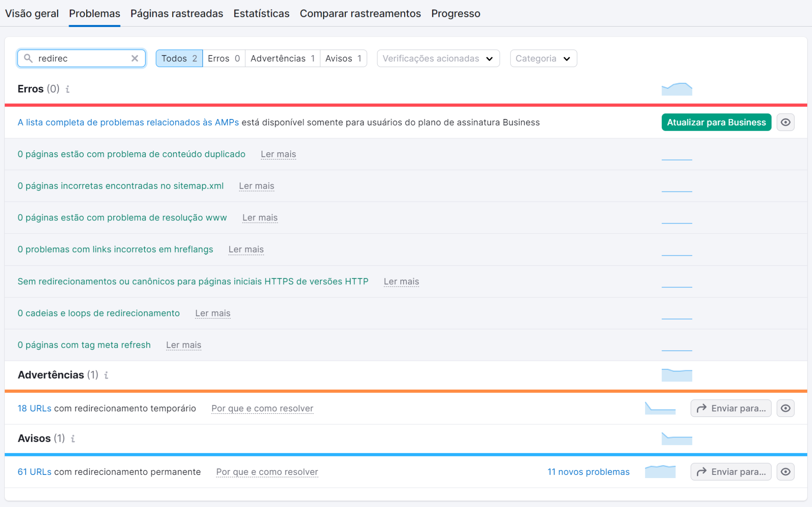Click Ler mais for meta refresh tag

(184, 345)
